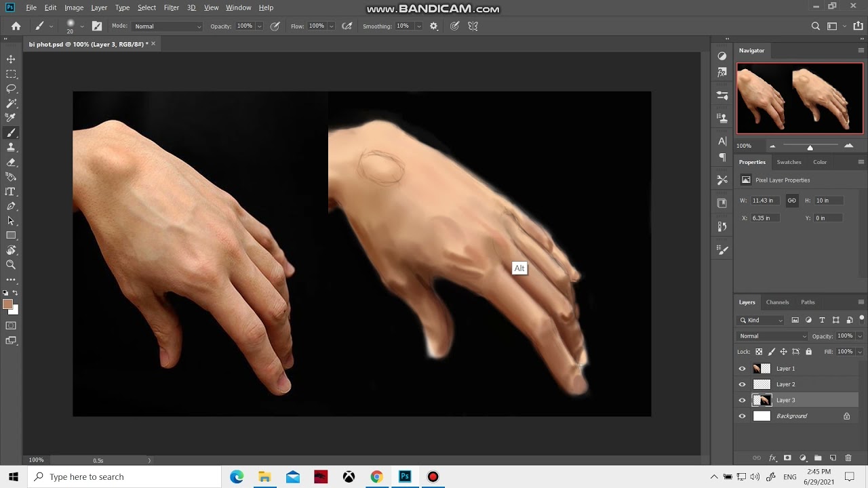Select the Zoom tool

[11, 265]
